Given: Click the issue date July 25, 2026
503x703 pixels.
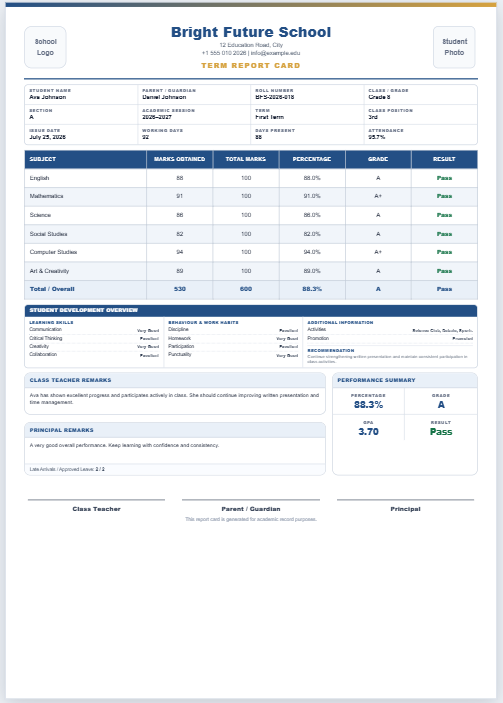Looking at the screenshot, I should click(48, 137).
